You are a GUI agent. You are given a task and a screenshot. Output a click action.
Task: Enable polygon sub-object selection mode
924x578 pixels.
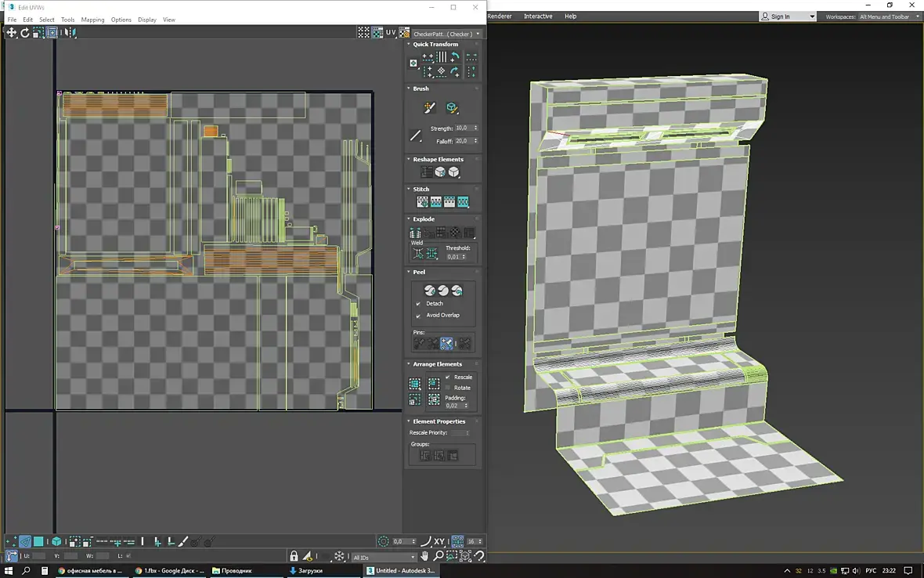38,541
